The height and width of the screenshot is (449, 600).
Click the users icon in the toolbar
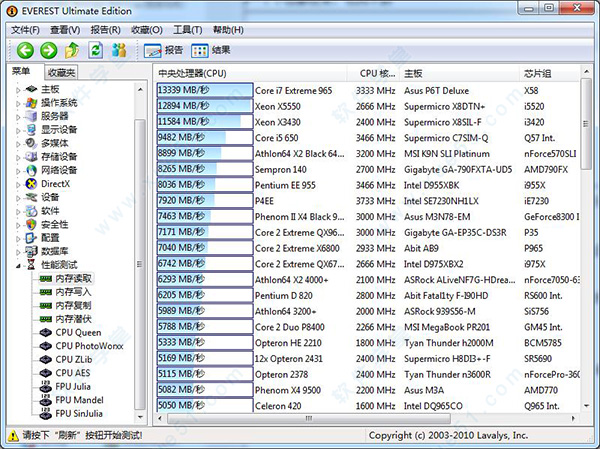119,50
